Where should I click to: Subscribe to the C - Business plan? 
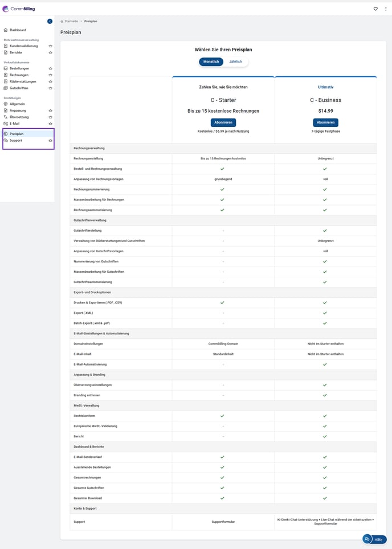pyautogui.click(x=325, y=122)
